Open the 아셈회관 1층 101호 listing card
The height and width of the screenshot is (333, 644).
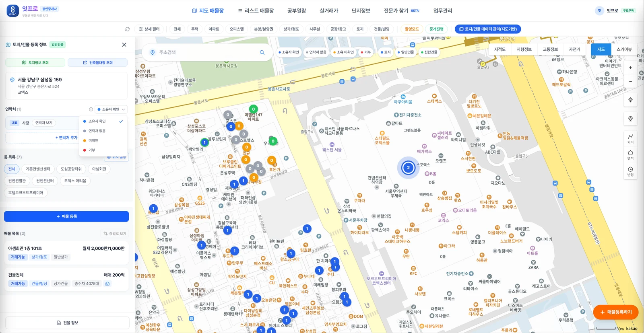coord(66,253)
